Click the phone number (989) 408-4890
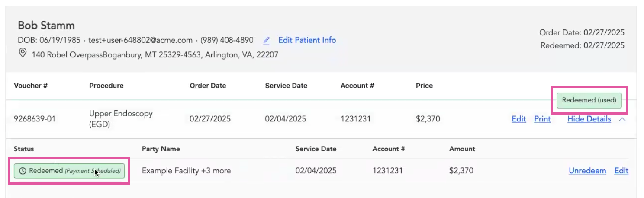Screen dimensions: 644x198 click(x=227, y=40)
